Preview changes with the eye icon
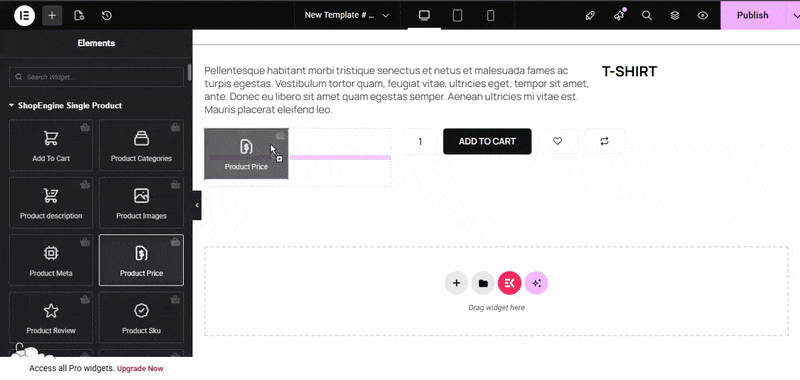800x380 pixels. pyautogui.click(x=703, y=15)
